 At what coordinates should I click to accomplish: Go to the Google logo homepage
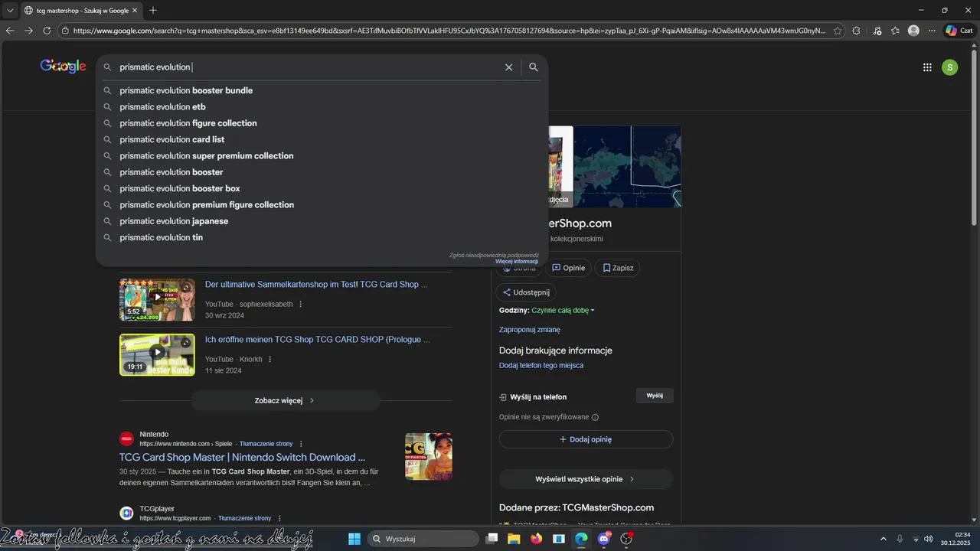click(x=63, y=67)
